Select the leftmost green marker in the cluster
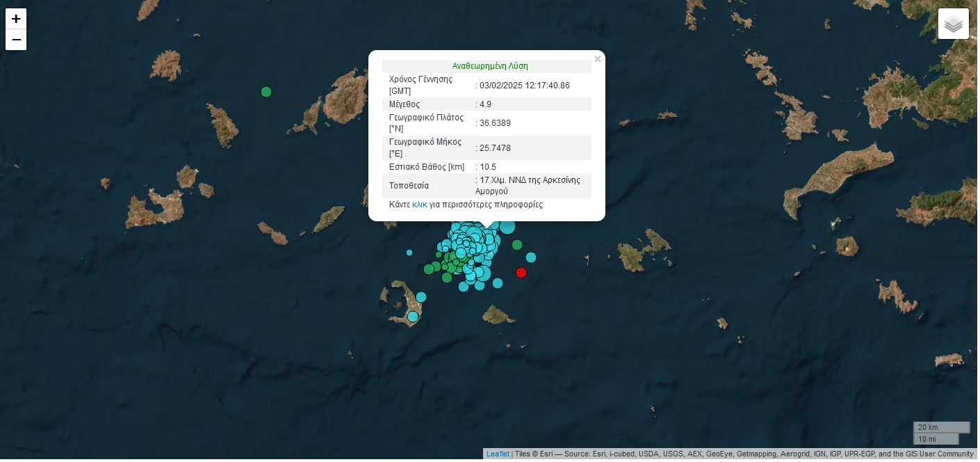 pyautogui.click(x=429, y=269)
